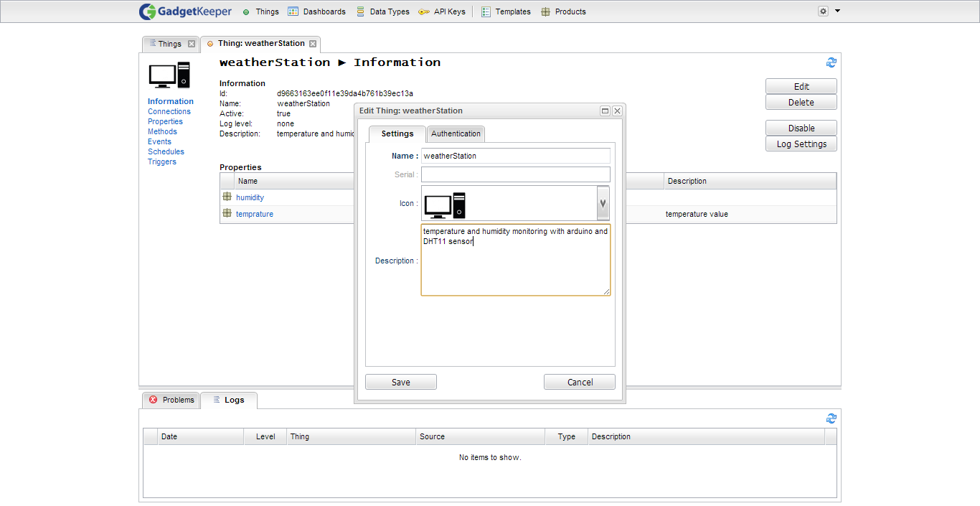980x506 pixels.
Task: Open the Dashboards section
Action: (x=316, y=11)
